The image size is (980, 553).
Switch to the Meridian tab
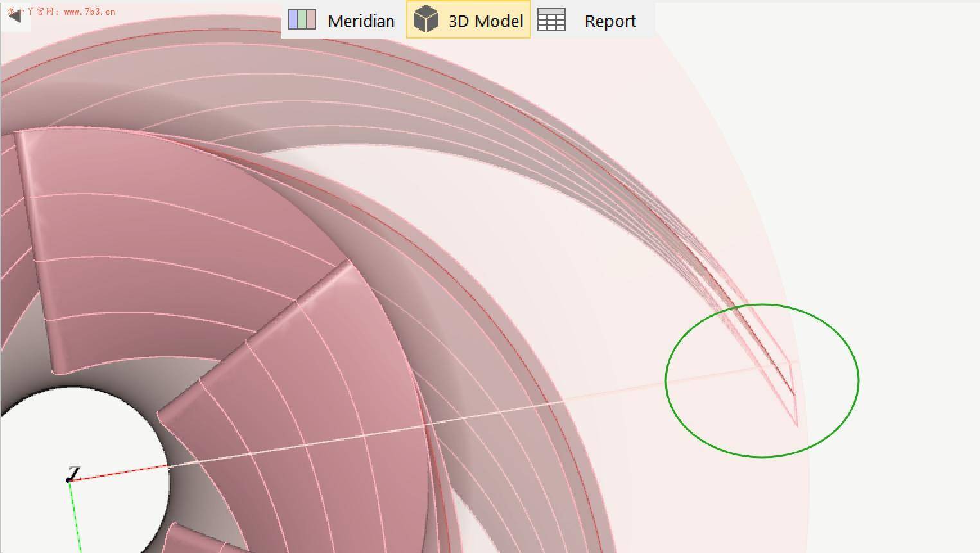pos(342,21)
